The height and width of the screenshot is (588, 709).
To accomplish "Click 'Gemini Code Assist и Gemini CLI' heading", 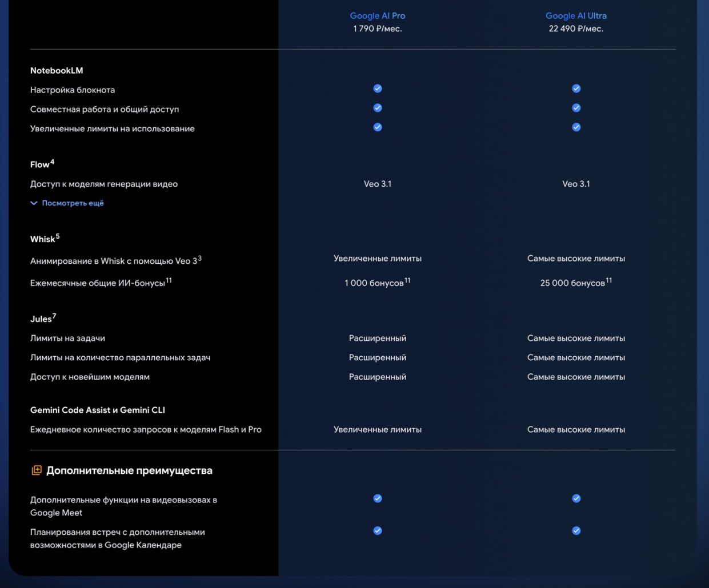I will point(98,410).
